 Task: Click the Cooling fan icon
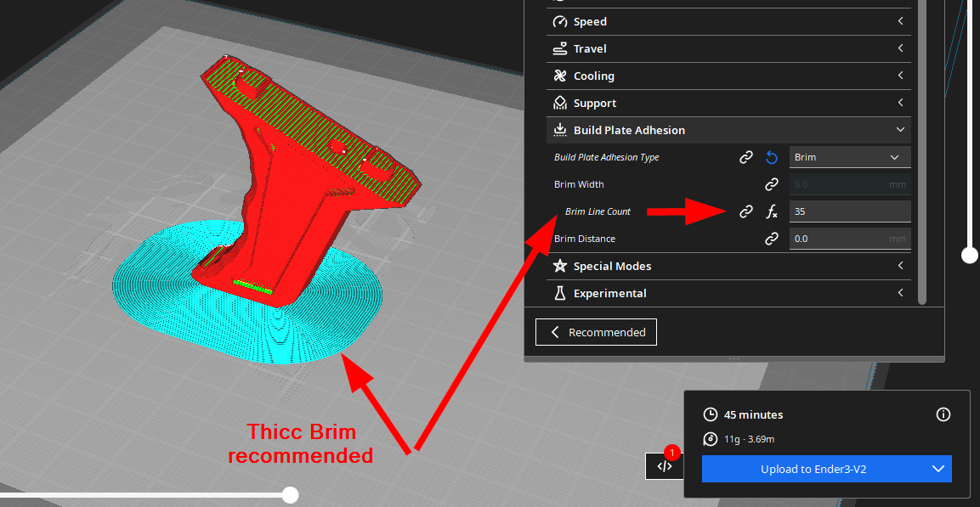click(x=560, y=76)
